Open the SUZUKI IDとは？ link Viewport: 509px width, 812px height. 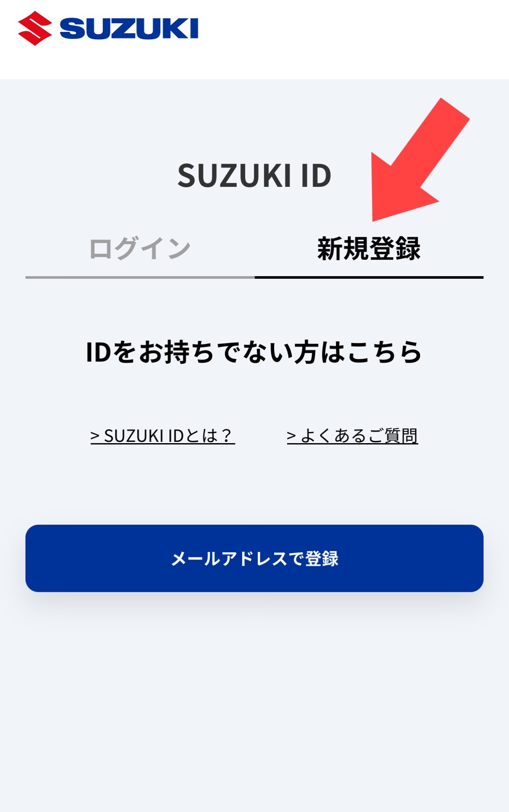coord(163,436)
